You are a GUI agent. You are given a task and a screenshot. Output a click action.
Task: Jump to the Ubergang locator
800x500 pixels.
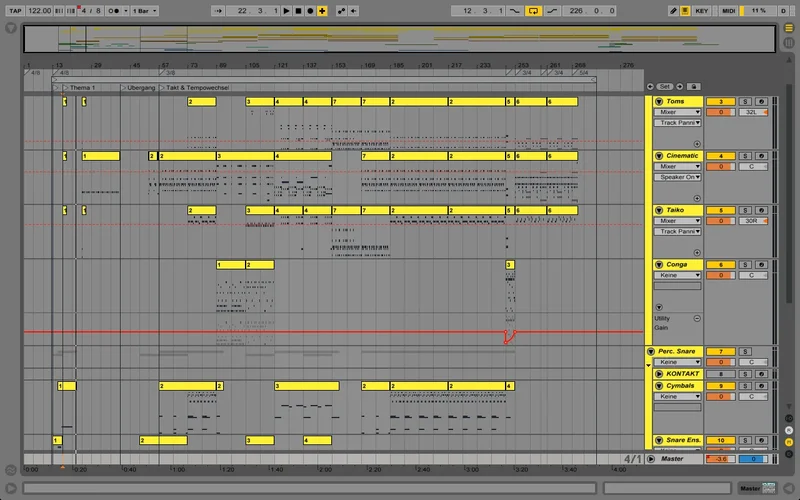click(x=138, y=88)
